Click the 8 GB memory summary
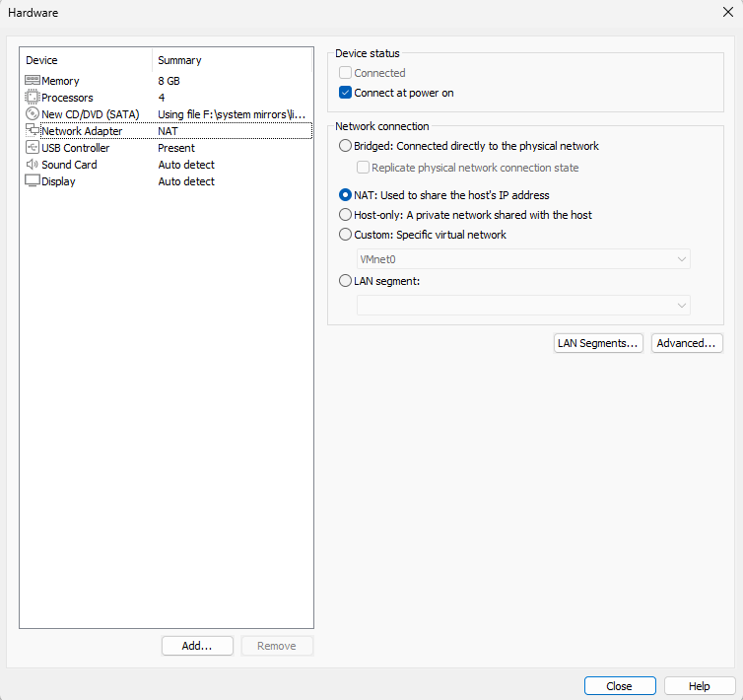Screen dimensions: 743x700 [x=169, y=81]
